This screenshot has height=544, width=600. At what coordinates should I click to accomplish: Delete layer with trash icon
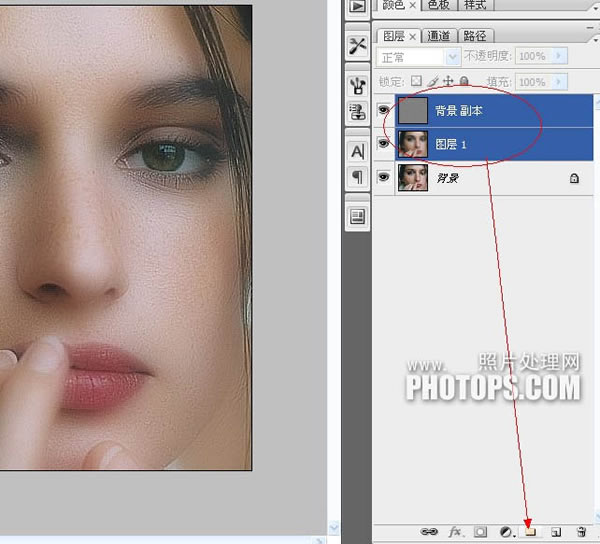click(581, 531)
